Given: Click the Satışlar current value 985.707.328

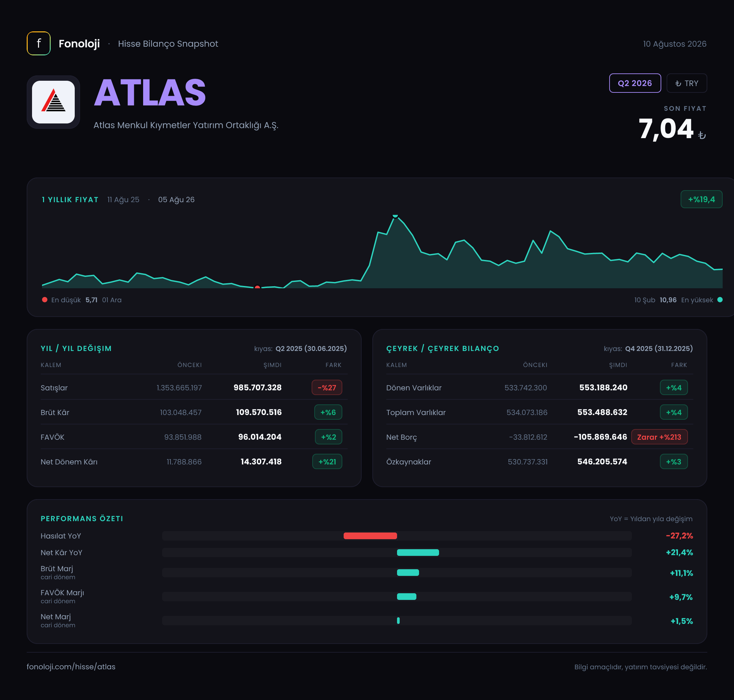Looking at the screenshot, I should [x=258, y=387].
